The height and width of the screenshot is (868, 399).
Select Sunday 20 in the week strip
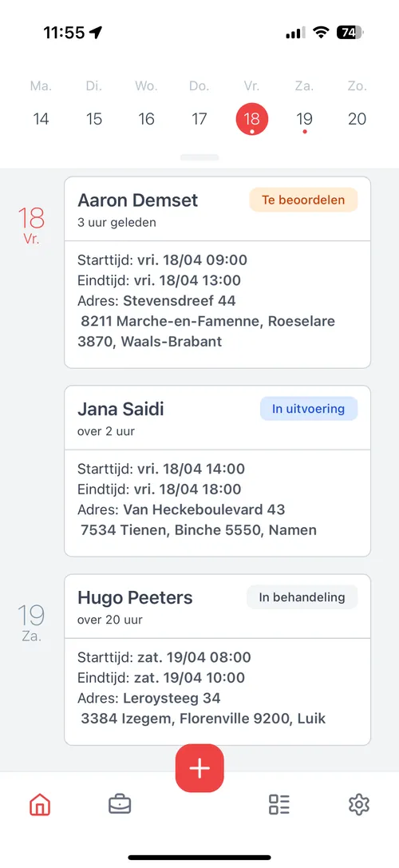(x=357, y=118)
